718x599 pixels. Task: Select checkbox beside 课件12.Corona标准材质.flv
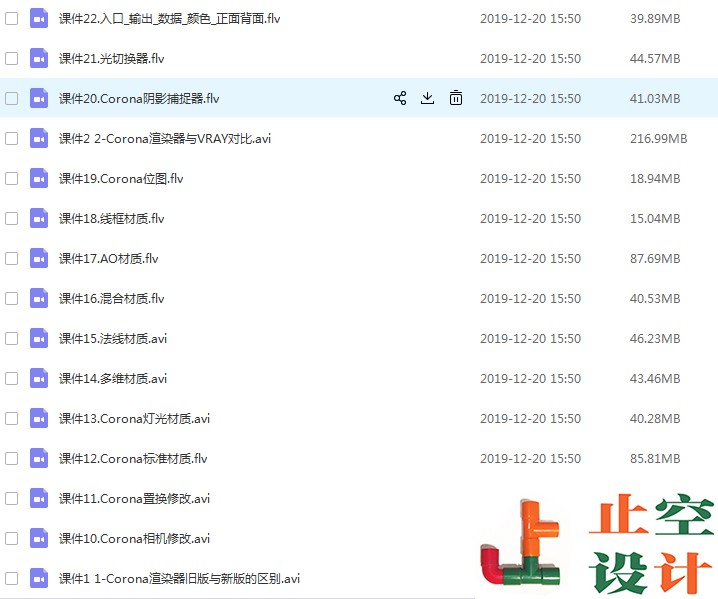[11, 458]
